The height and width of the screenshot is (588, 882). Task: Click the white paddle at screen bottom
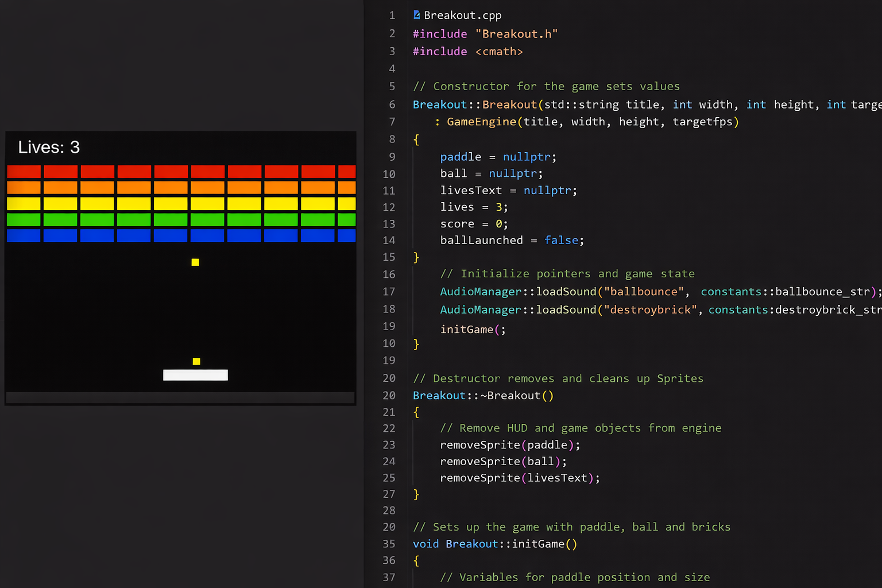(x=195, y=374)
